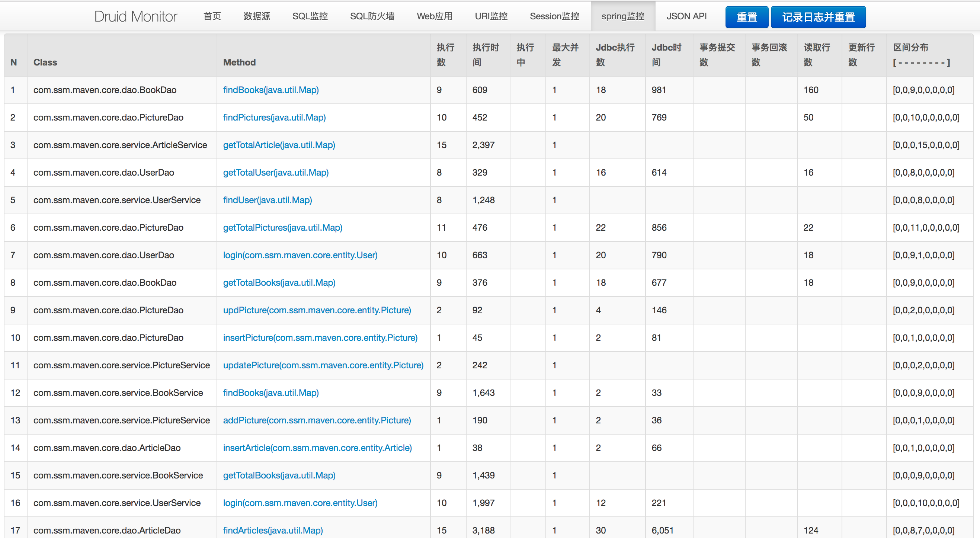Go to the 首页 tab
This screenshot has height=538, width=980.
[212, 16]
